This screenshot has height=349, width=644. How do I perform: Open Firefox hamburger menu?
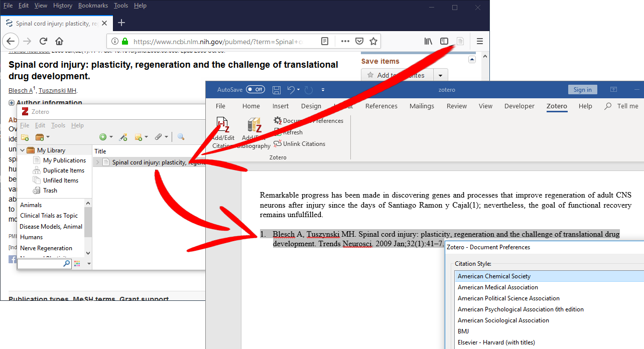(x=480, y=41)
